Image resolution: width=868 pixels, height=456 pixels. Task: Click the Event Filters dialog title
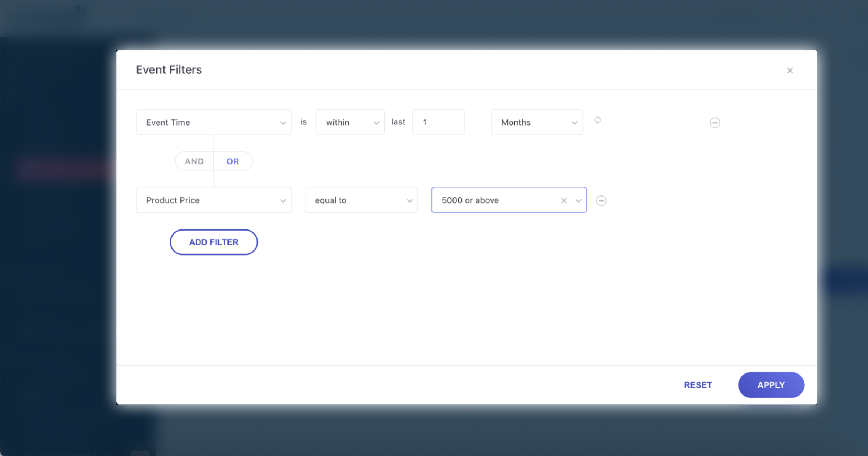(169, 69)
